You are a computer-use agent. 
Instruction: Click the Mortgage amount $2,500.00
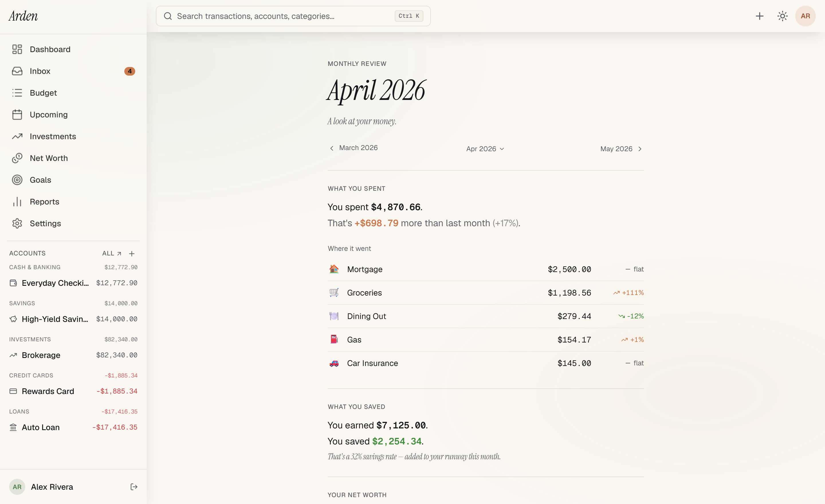point(569,269)
